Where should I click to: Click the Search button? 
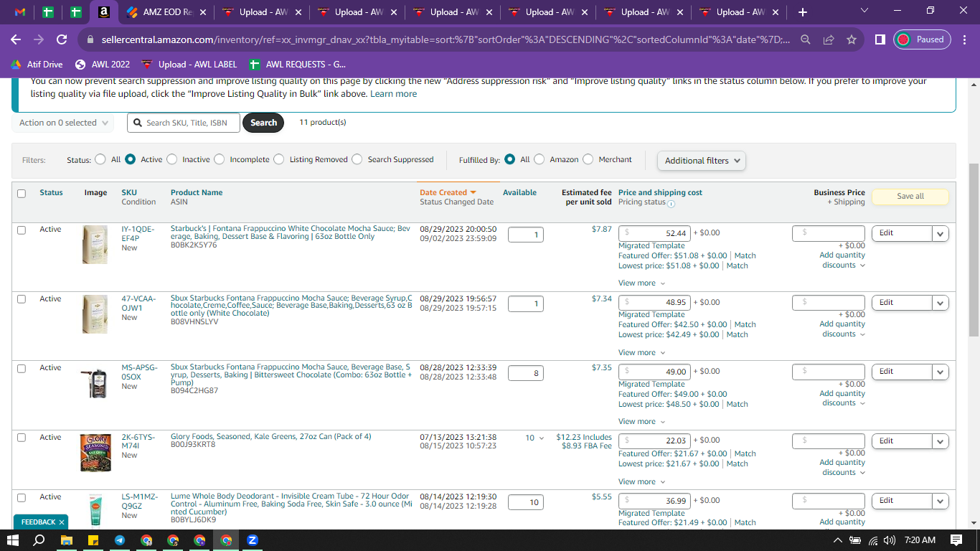pos(263,123)
